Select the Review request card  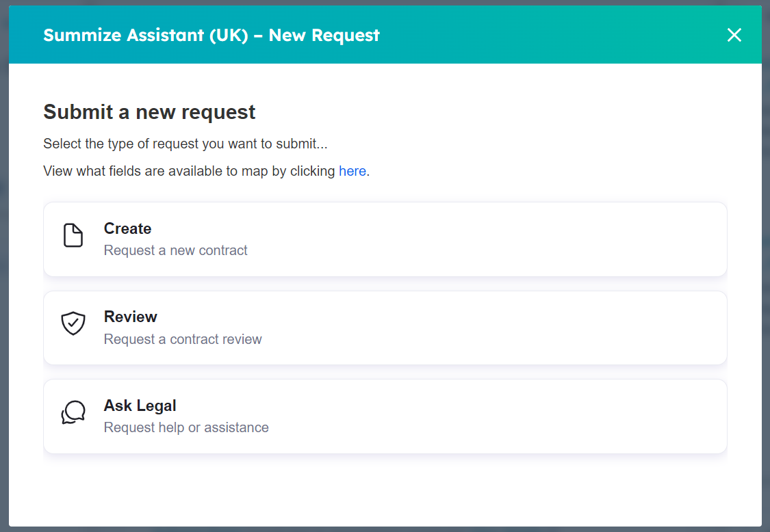pyautogui.click(x=385, y=328)
